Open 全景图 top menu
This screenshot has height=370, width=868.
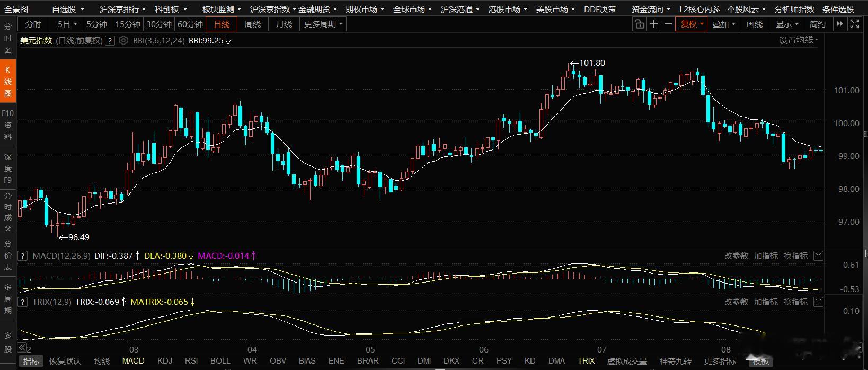(x=16, y=9)
